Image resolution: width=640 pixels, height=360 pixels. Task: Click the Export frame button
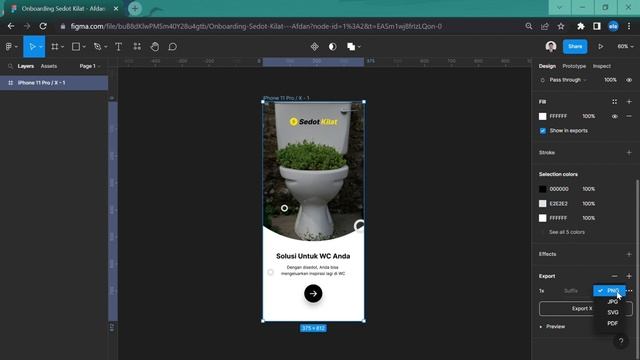[x=586, y=309]
